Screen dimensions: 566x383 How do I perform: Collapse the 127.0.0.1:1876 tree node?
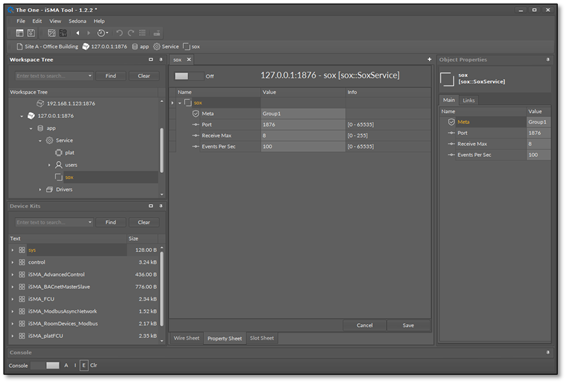pyautogui.click(x=22, y=116)
